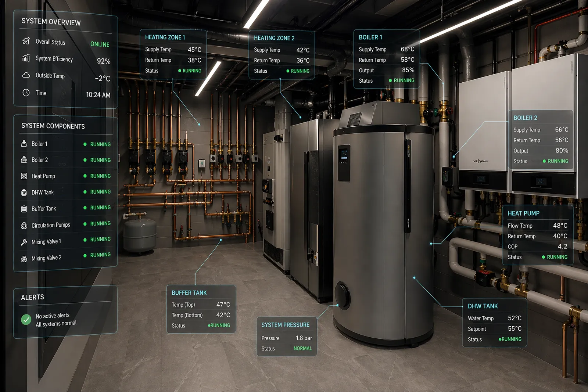This screenshot has height=392, width=588.
Task: Click the System Pressure panel title
Action: pos(286,325)
